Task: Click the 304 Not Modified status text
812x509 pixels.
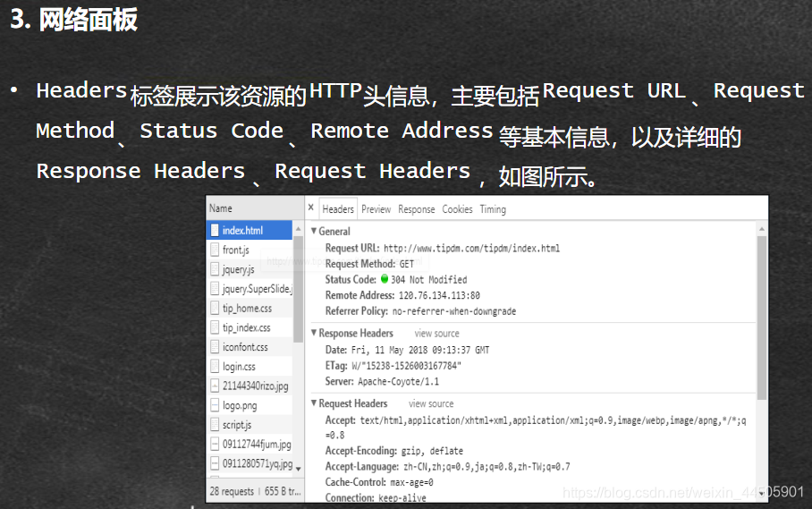Action: [428, 280]
